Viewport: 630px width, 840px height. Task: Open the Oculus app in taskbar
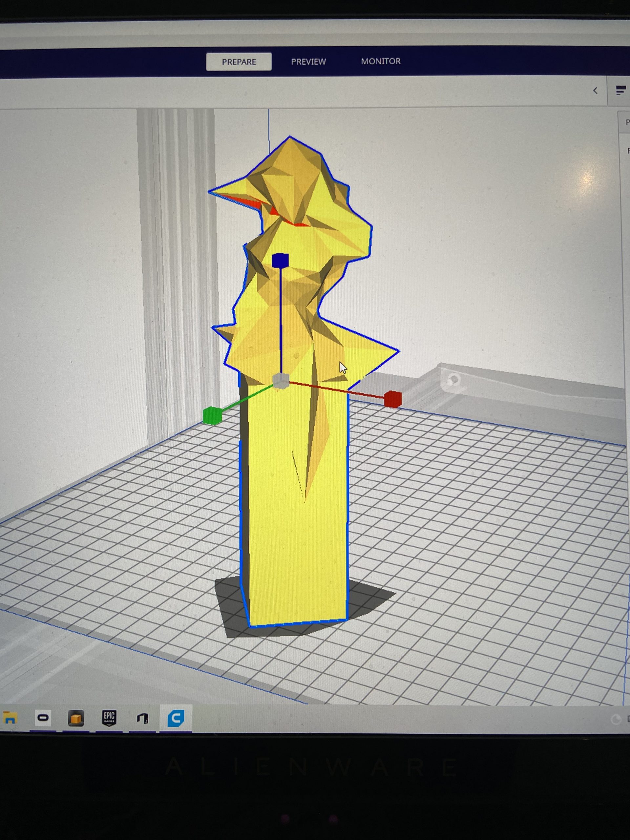pos(43,718)
